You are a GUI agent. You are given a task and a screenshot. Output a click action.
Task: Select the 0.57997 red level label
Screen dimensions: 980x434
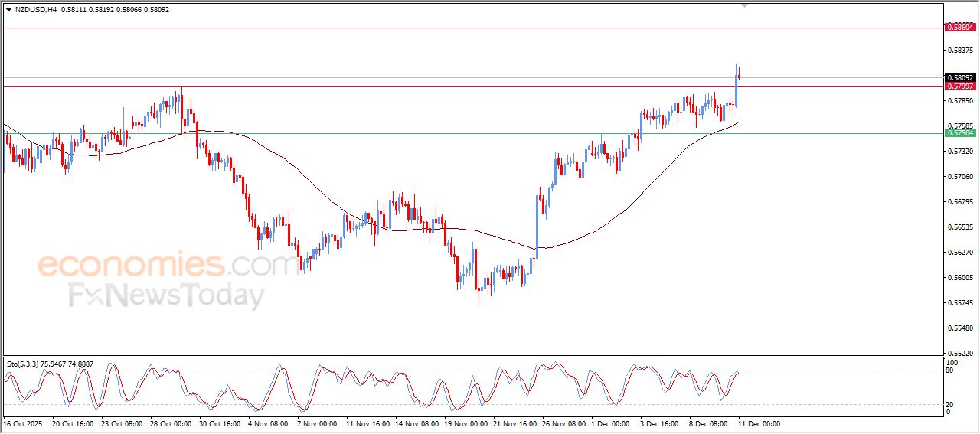click(961, 86)
